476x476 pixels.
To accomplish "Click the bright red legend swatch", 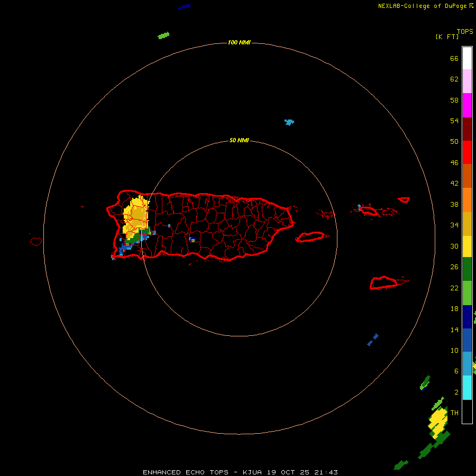I will tap(467, 152).
